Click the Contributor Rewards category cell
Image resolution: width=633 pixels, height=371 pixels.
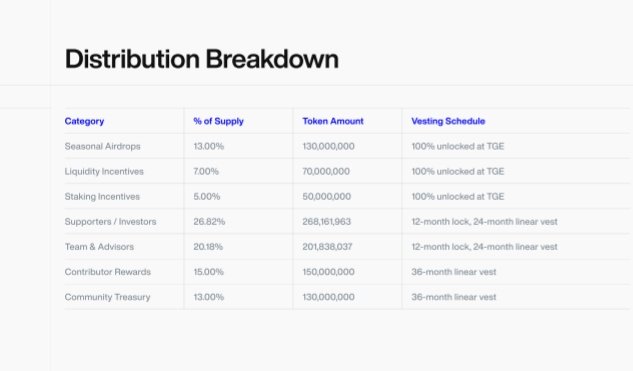pyautogui.click(x=108, y=272)
